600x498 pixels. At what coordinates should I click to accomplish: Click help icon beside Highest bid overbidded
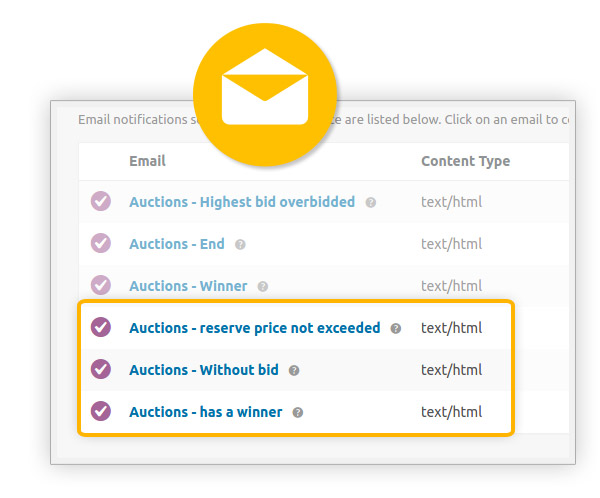[x=370, y=202]
